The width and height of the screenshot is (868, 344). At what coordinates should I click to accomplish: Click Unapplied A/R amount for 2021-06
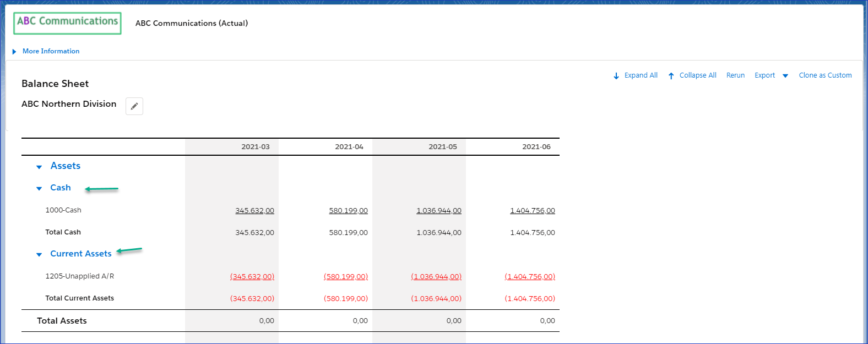pos(530,277)
